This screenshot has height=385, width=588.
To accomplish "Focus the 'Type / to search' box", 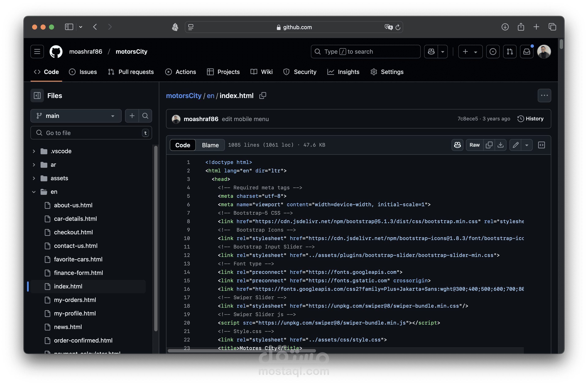I will (x=366, y=52).
